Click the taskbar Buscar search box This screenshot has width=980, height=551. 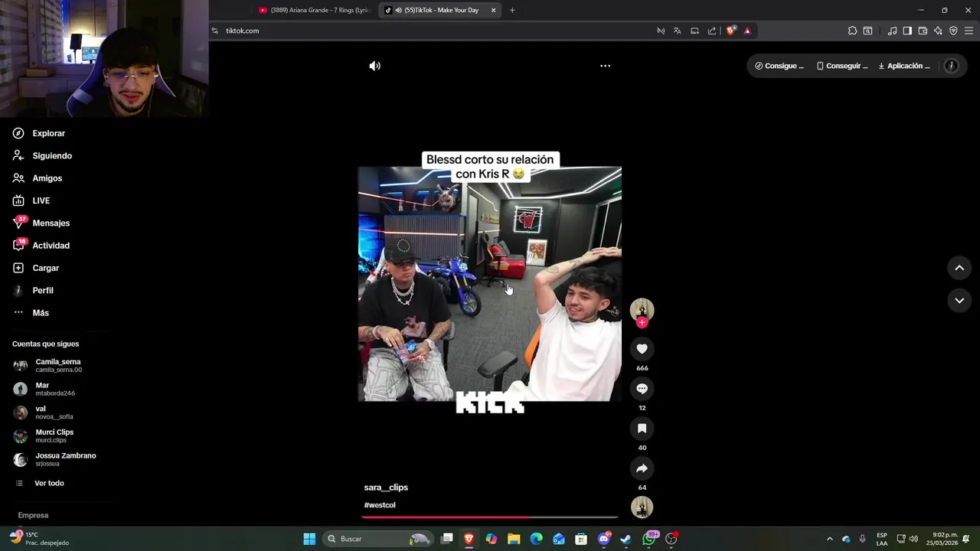tap(378, 539)
